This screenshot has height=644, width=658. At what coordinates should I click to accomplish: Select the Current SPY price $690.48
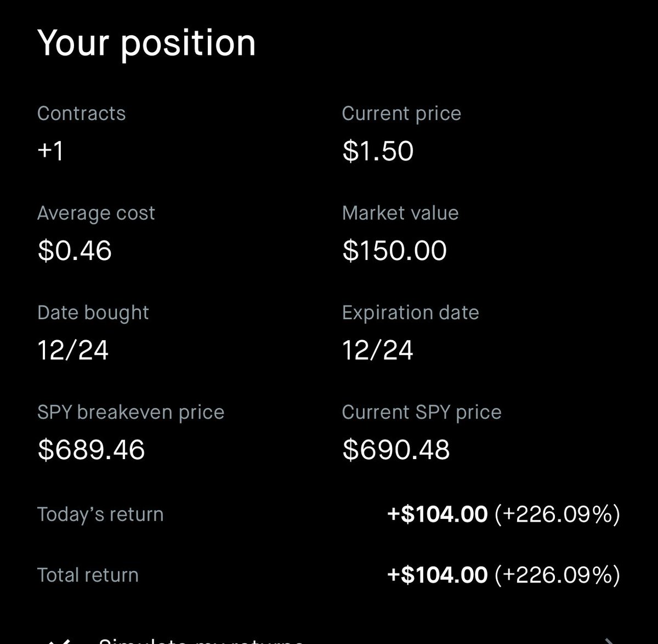396,450
